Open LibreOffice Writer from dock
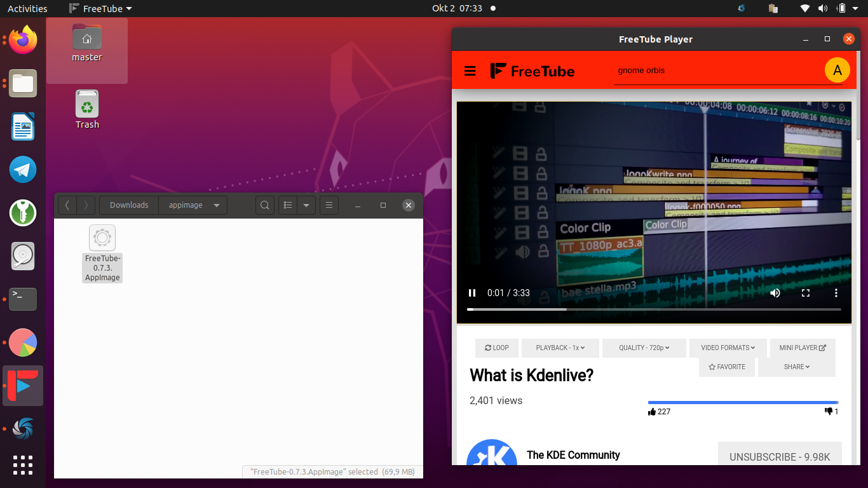868x488 pixels. (23, 126)
